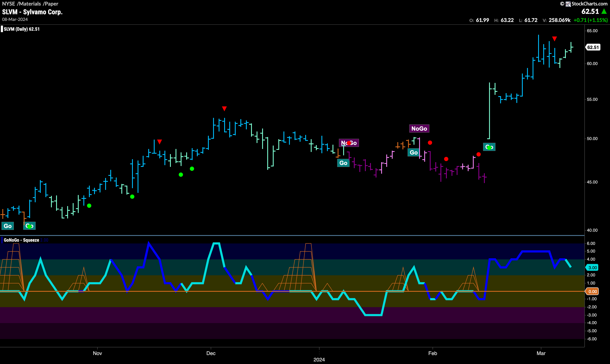
Task: Click the low value L: 61.72
Action: tap(528, 20)
